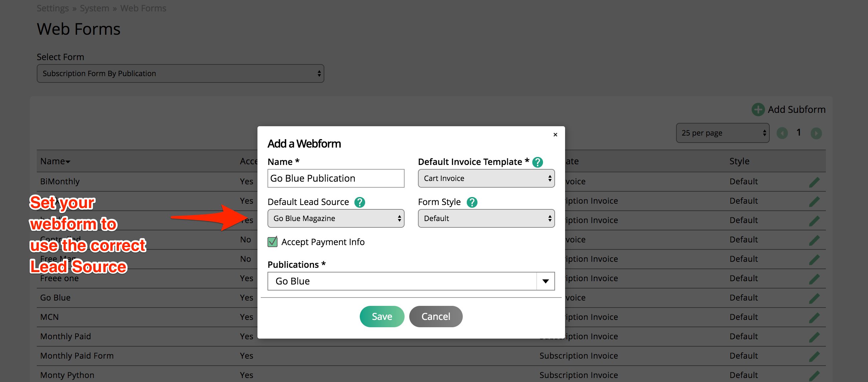Cancel adding the webform
The height and width of the screenshot is (382, 868).
(435, 316)
